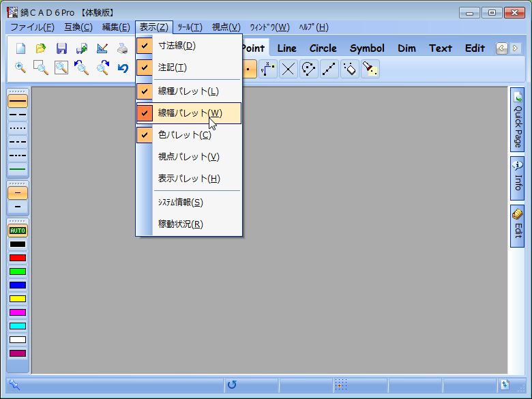
Task: Expand the Info side panel
Action: click(518, 178)
